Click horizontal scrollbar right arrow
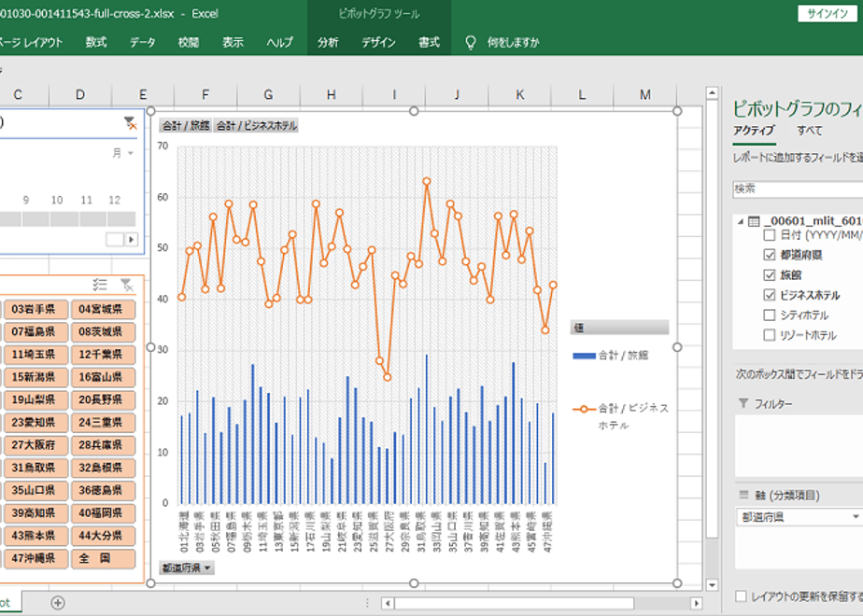This screenshot has width=863, height=616. click(x=696, y=603)
